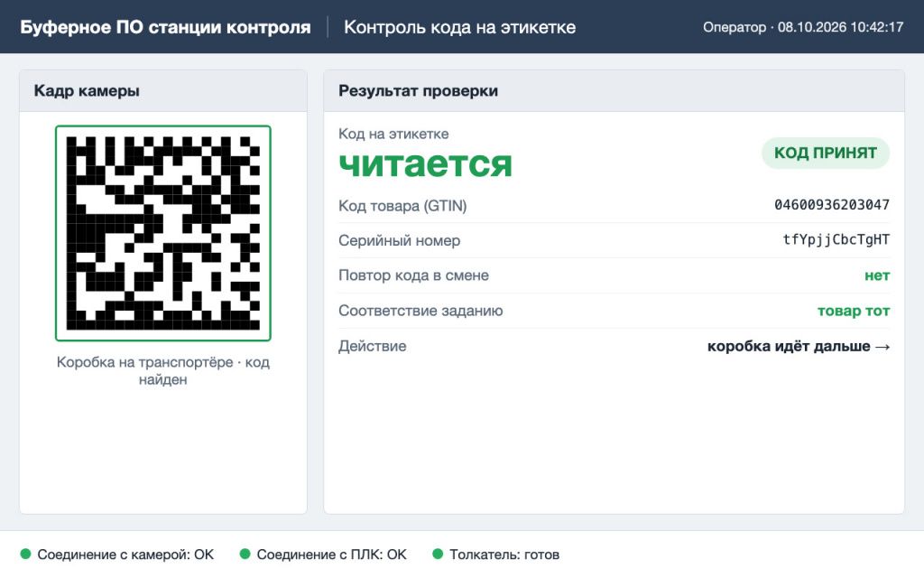The image size is (924, 578).
Task: Click the 'Действие' label
Action: point(373,346)
